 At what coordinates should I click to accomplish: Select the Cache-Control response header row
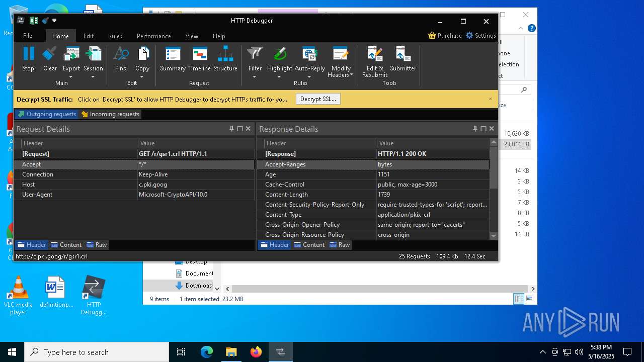373,185
